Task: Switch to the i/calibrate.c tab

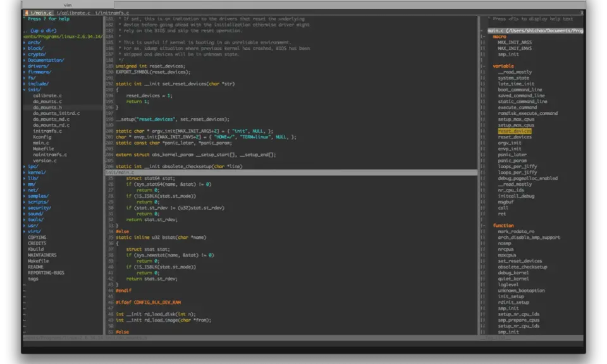Action: click(73, 13)
